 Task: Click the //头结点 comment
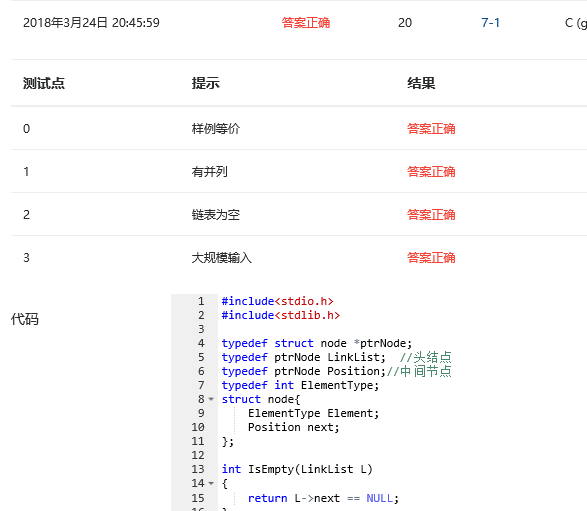[x=426, y=357]
